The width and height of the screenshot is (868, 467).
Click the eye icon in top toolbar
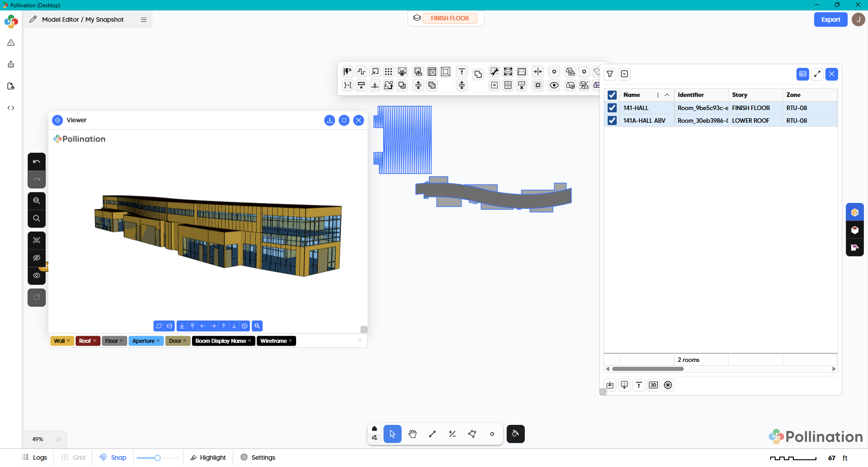[554, 85]
